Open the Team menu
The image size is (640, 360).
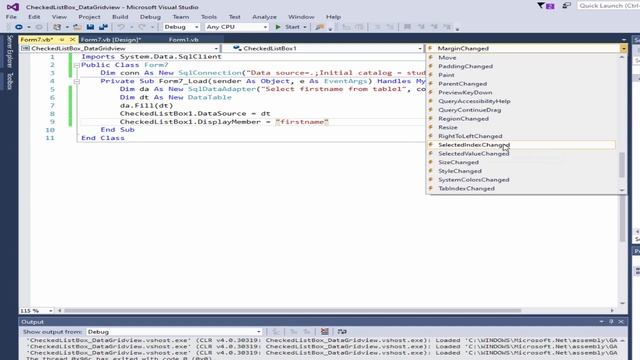click(181, 17)
